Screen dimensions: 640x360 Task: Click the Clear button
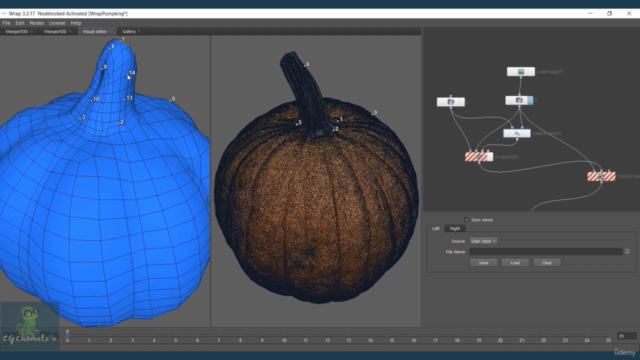click(547, 263)
